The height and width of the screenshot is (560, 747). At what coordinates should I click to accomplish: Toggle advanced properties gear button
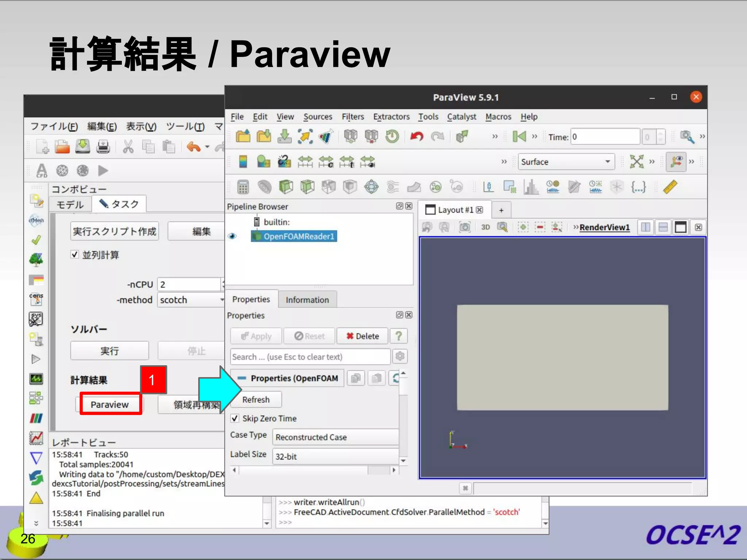(400, 357)
